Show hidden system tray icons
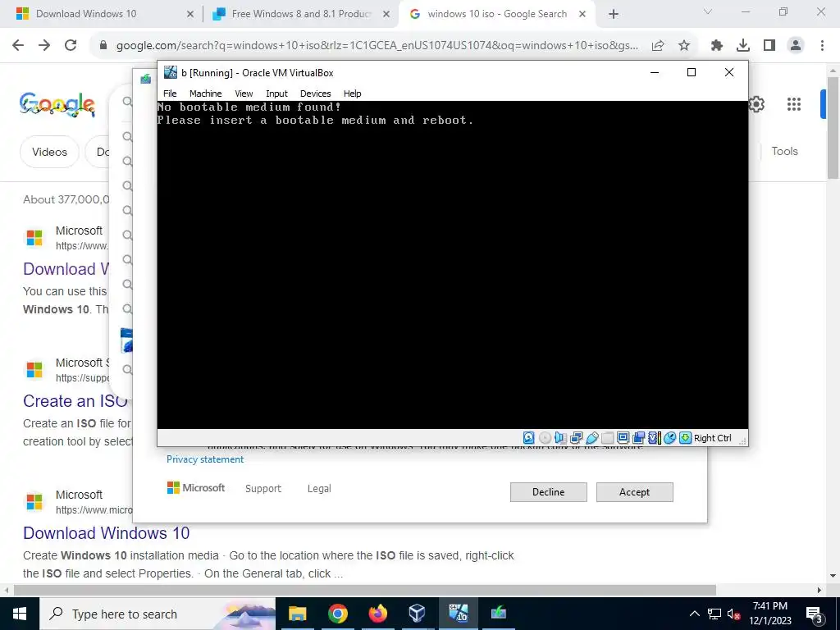Screen dimensions: 840x630 click(694, 614)
